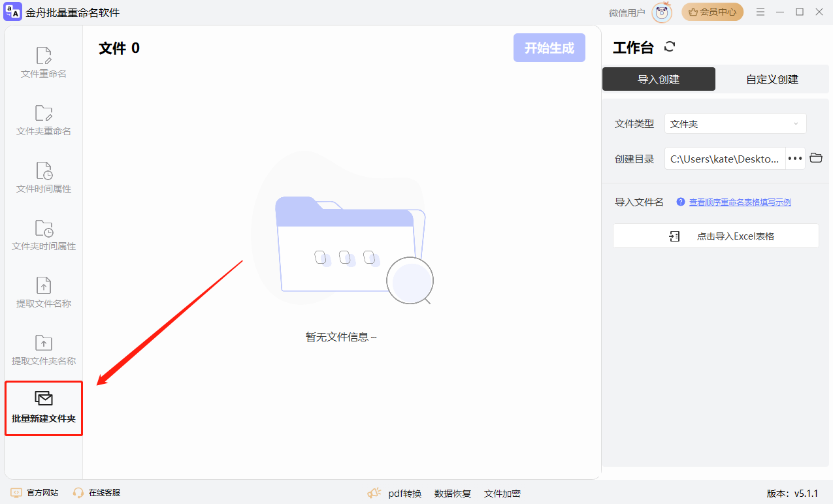Expand the 文件类型 dropdown
Viewport: 833px width, 504px height.
point(735,123)
